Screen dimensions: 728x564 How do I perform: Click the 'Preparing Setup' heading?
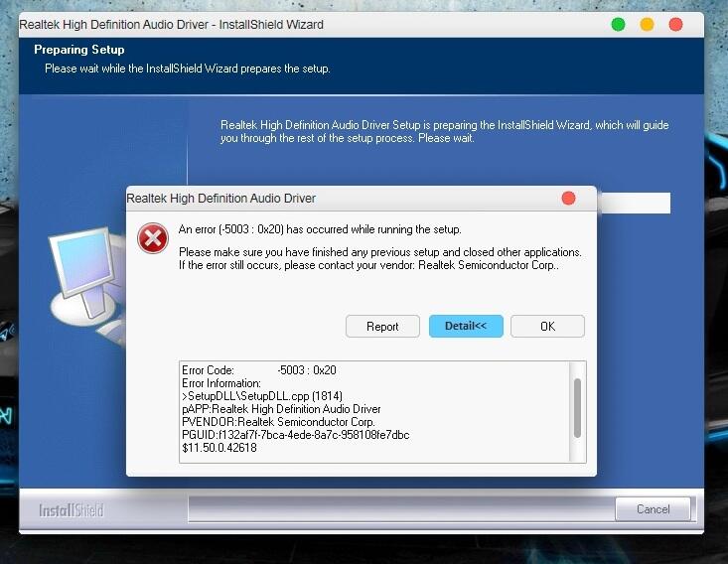point(78,50)
